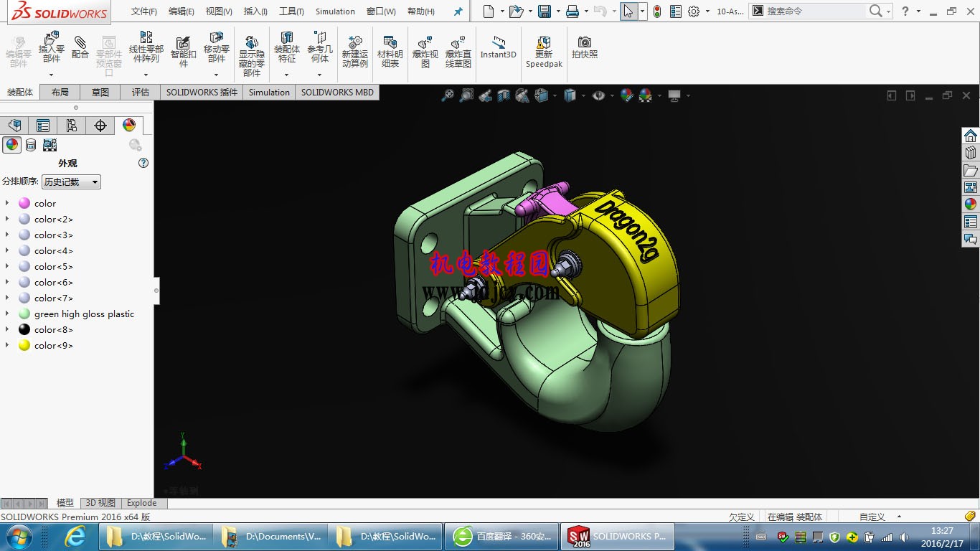Toggle the pin icon in menu bar
The height and width of the screenshot is (551, 980).
(458, 11)
